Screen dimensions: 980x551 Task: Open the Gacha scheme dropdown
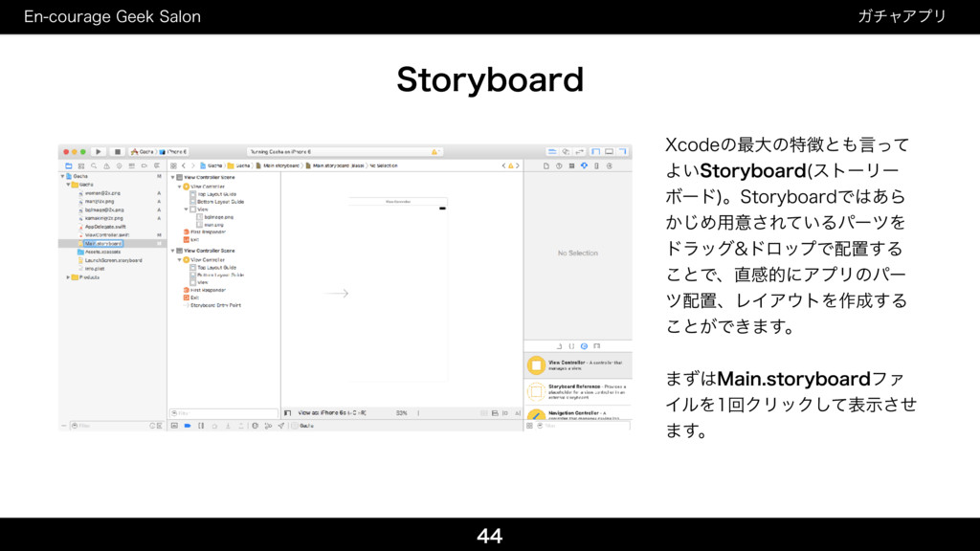pos(143,152)
